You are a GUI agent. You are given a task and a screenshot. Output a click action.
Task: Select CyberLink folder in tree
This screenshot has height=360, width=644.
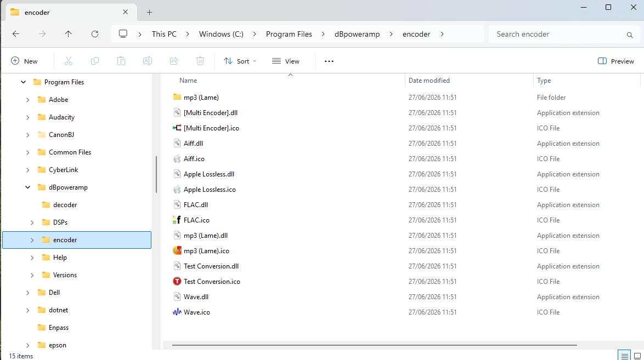coord(63,170)
